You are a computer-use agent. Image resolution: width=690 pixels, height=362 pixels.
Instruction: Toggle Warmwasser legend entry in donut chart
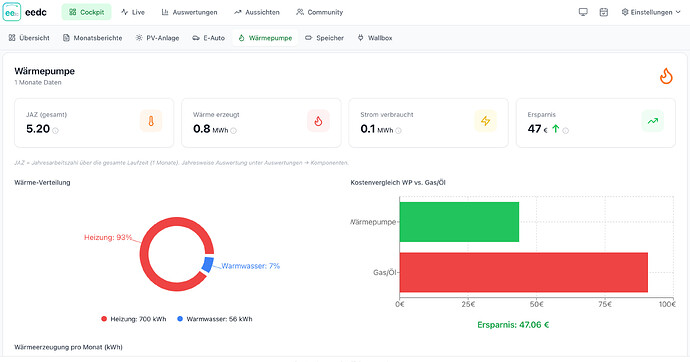tap(215, 319)
